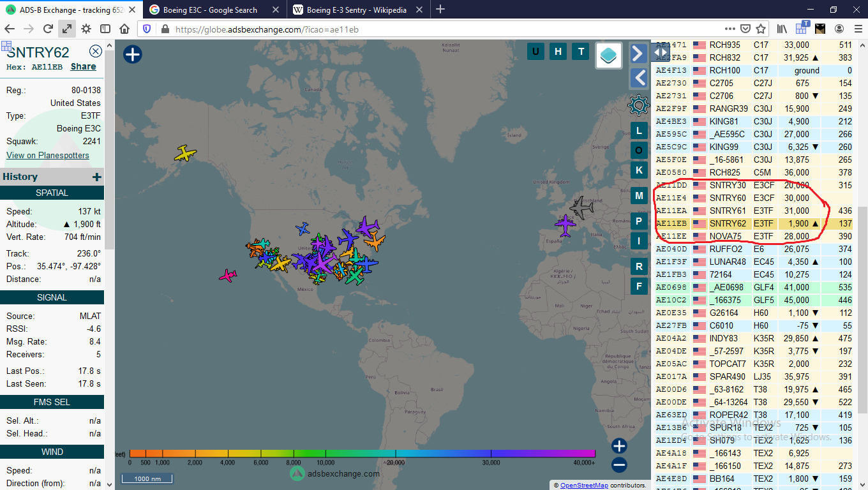The image size is (868, 490).
Task: Click the altitude color legend bar
Action: (363, 454)
